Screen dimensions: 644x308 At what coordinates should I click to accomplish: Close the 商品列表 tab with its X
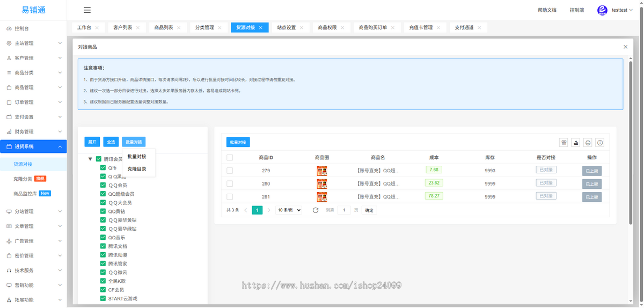[x=179, y=27]
